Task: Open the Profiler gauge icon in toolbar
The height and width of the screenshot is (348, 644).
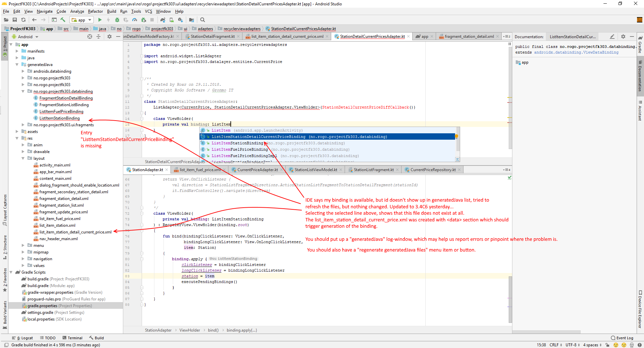Action: [135, 20]
